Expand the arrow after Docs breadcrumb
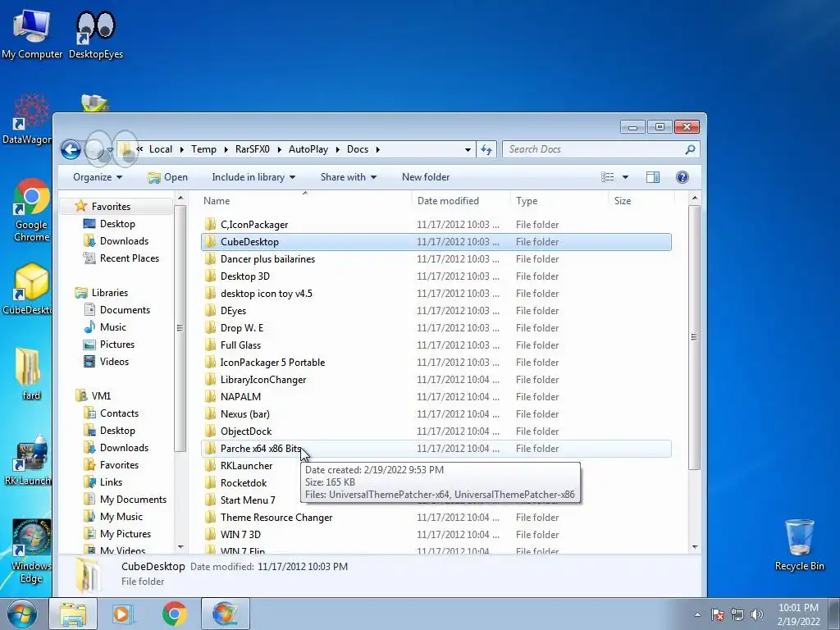The height and width of the screenshot is (630, 840). pos(377,149)
